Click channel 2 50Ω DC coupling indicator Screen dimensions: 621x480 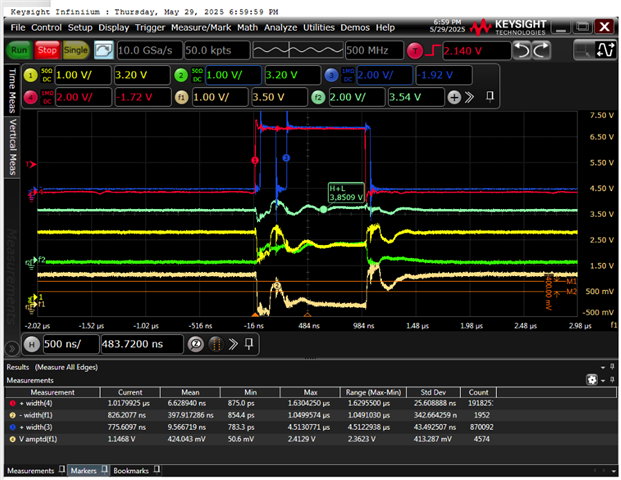pyautogui.click(x=197, y=75)
